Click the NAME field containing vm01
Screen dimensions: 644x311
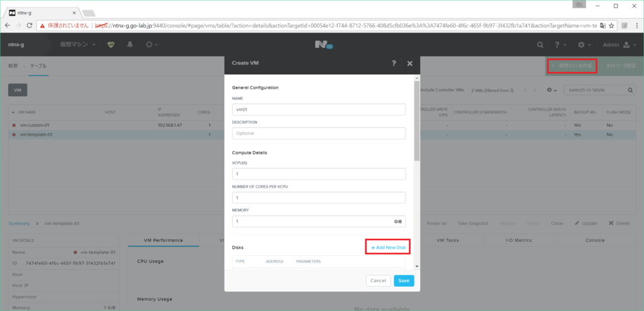[x=319, y=109]
